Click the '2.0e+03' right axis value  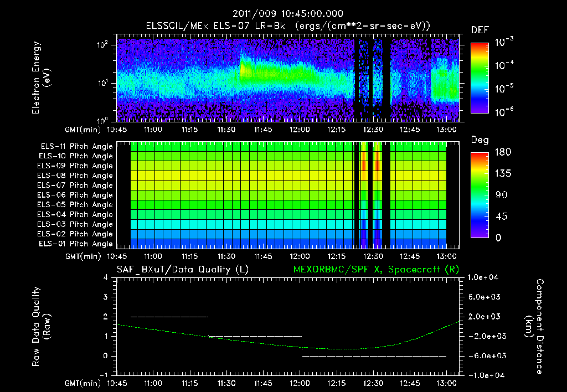pos(484,317)
